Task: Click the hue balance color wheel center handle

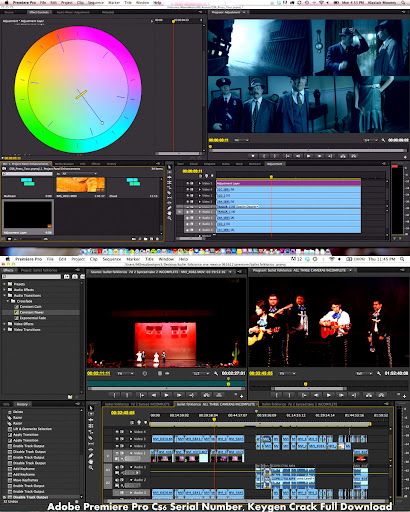Action: (x=81, y=94)
